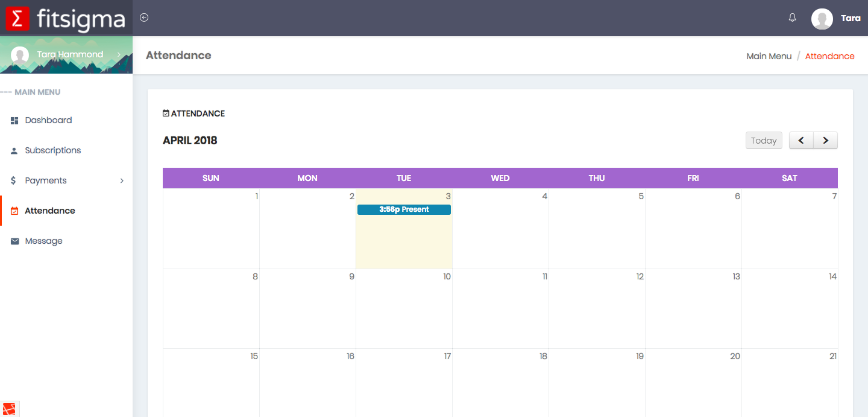The image size is (868, 417).
Task: Expand the Payments submenu chevron
Action: tap(122, 180)
